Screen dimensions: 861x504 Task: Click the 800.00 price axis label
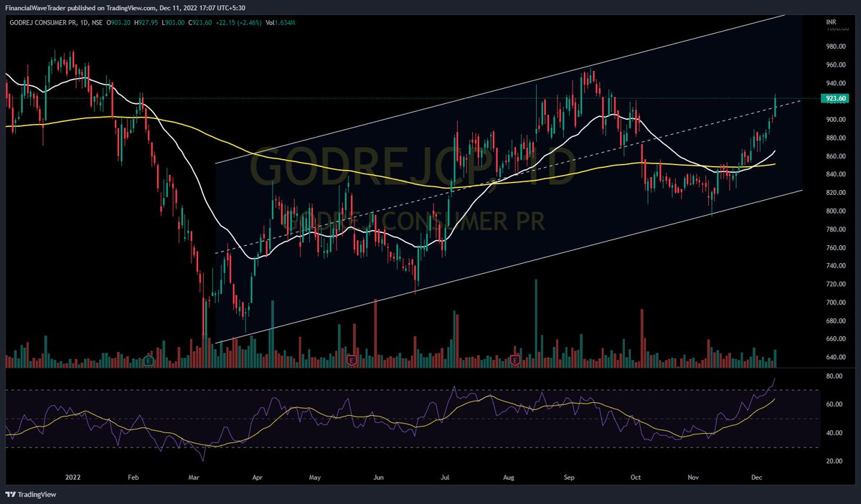pyautogui.click(x=834, y=211)
